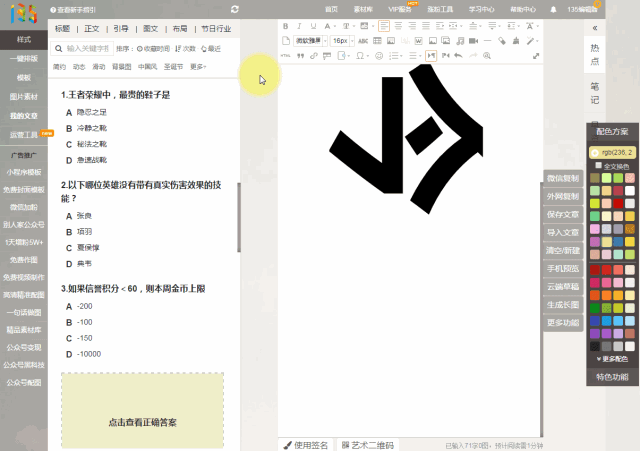Viewport: 640px width, 451px height.
Task: Enable the 全文换色 checkbox
Action: 599,165
